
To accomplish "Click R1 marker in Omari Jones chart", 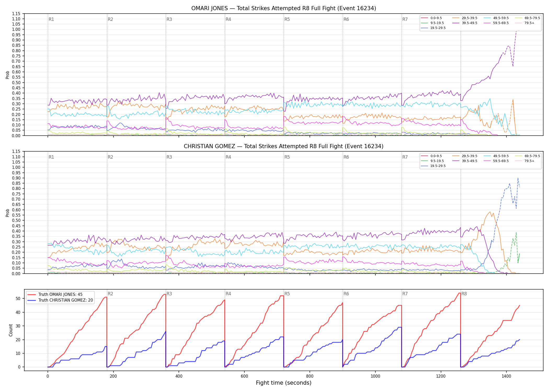I will point(51,19).
